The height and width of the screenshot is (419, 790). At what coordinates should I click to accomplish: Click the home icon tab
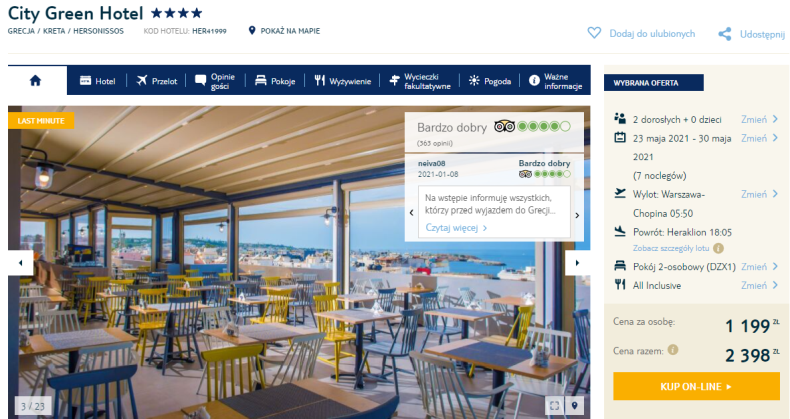(35, 81)
